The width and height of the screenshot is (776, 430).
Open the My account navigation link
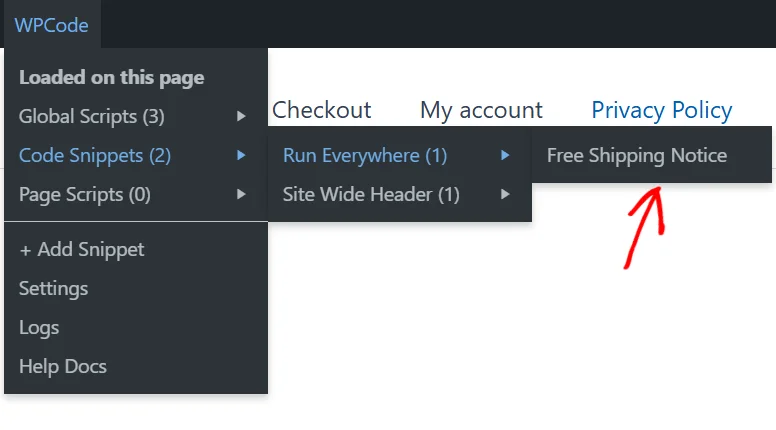(481, 110)
